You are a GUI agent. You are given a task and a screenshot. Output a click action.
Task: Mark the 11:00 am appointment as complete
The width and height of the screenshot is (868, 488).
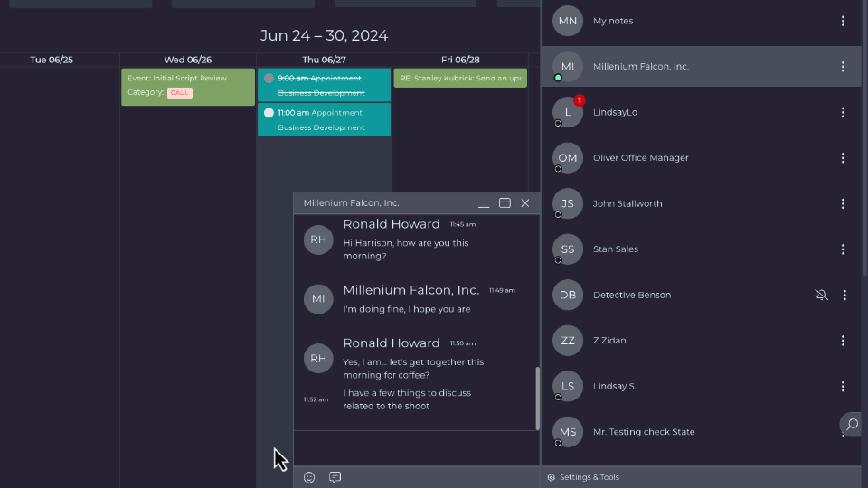pyautogui.click(x=269, y=113)
